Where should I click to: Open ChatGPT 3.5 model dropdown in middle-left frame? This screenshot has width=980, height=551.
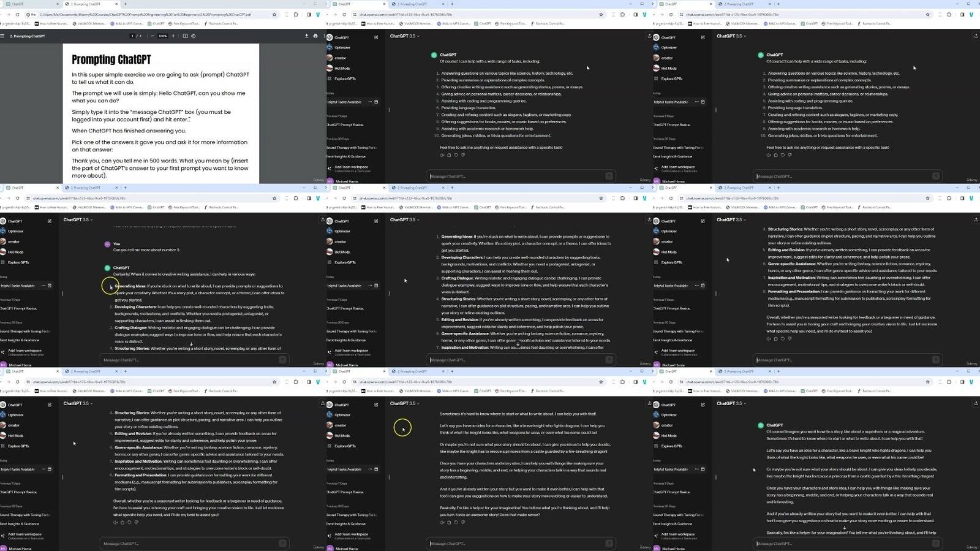(78, 220)
